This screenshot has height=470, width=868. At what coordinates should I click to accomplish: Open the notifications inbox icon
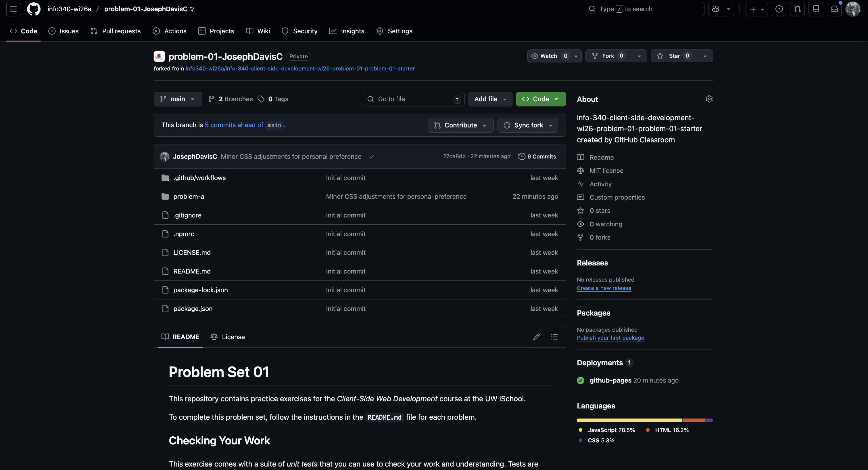click(x=834, y=9)
